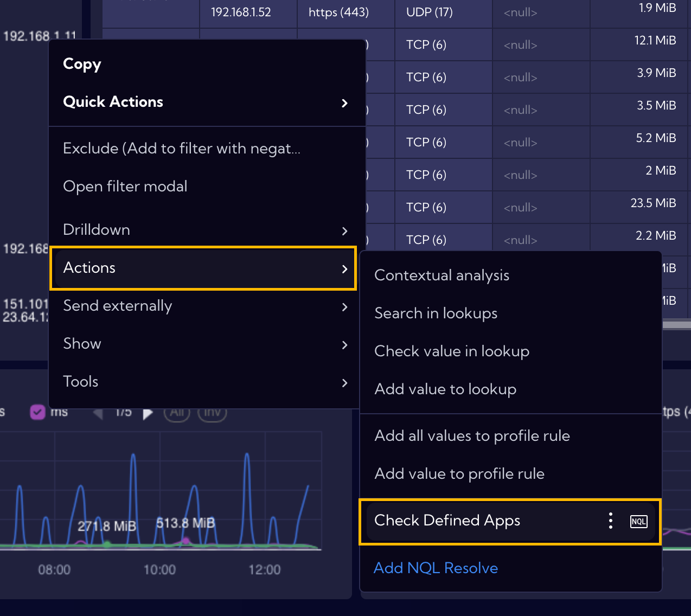The width and height of the screenshot is (691, 616).
Task: Click the 12:00 time axis label
Action: click(265, 570)
